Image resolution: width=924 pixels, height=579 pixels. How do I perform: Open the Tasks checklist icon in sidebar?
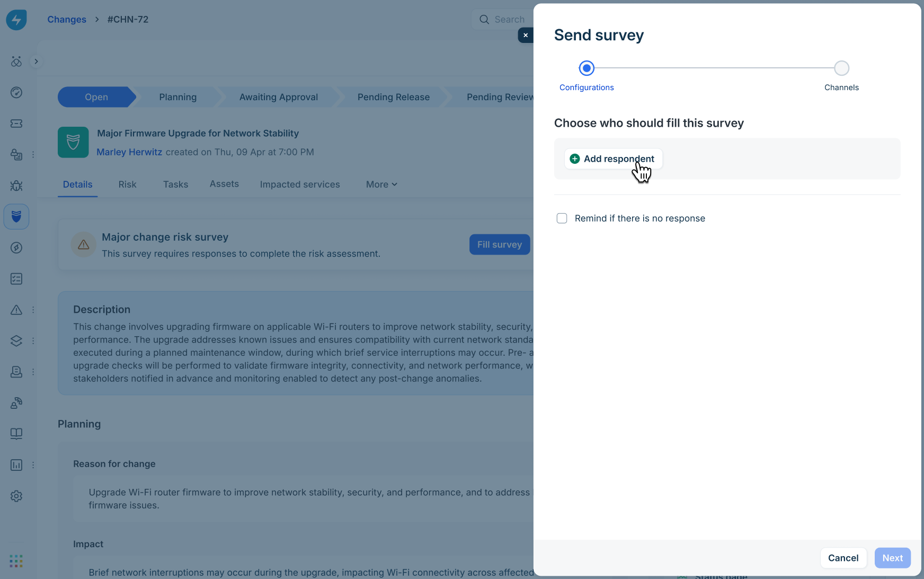tap(16, 279)
